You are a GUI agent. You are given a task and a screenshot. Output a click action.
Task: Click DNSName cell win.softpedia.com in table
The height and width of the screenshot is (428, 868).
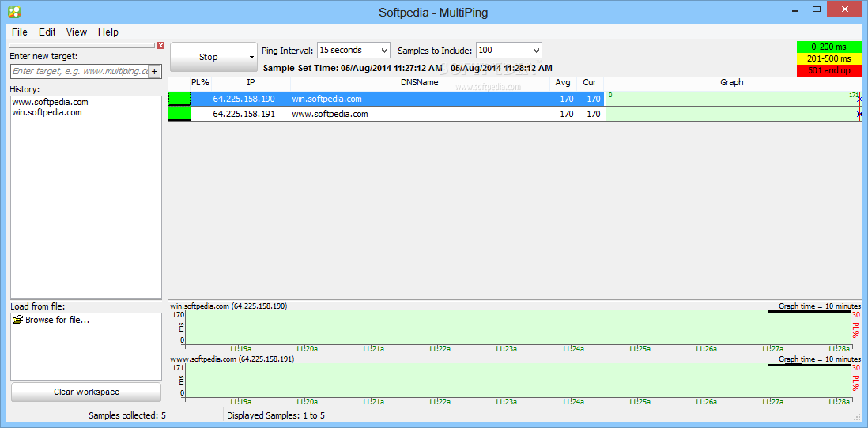click(326, 99)
